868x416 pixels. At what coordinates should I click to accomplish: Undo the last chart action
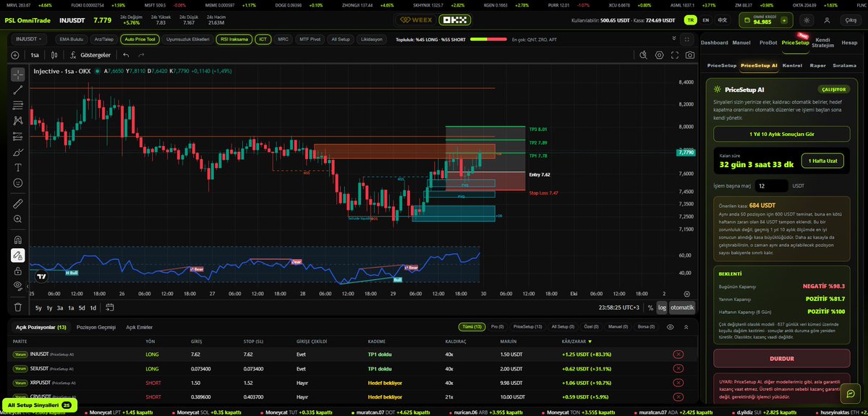(x=127, y=54)
